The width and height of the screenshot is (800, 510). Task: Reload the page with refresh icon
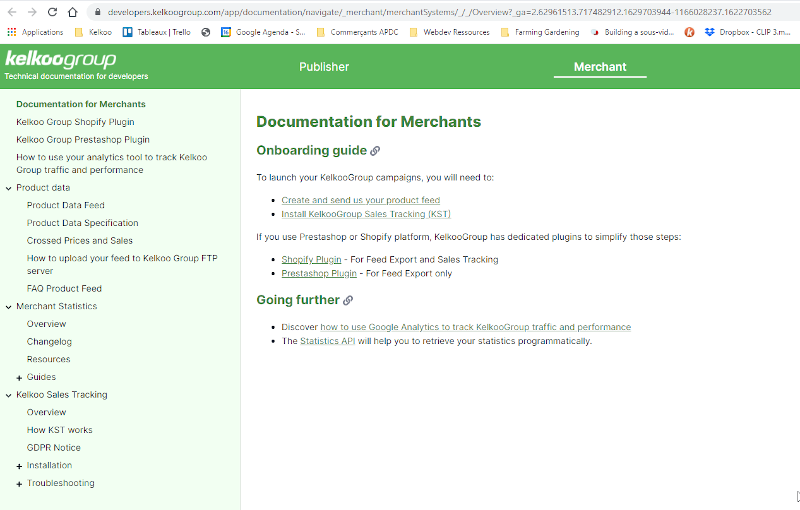(x=52, y=12)
